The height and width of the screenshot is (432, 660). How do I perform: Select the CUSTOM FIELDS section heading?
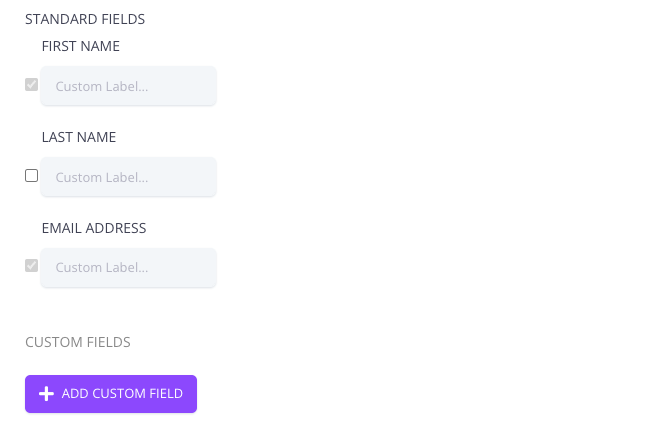pyautogui.click(x=78, y=342)
